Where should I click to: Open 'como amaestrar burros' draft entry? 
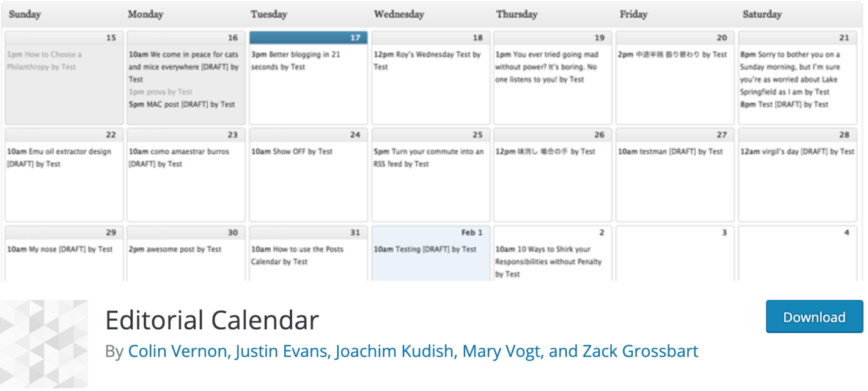[x=178, y=158]
